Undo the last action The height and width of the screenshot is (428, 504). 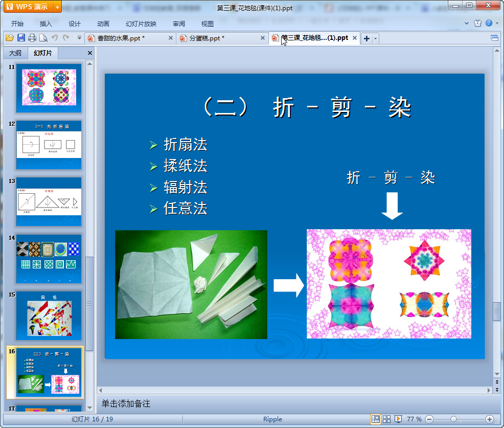[55, 38]
